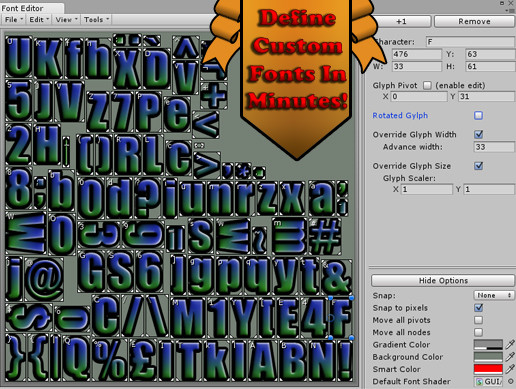This screenshot has width=516, height=389.
Task: Open the Snap dropdown set to None
Action: [x=494, y=295]
